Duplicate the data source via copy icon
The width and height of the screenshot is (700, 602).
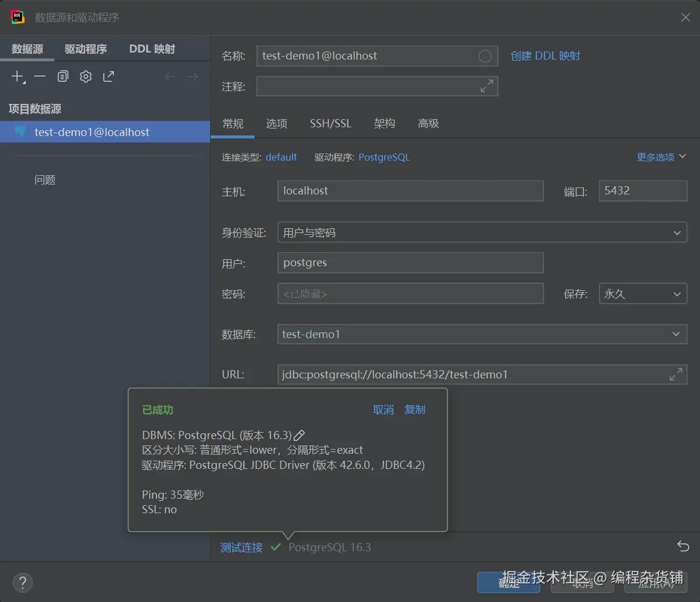(62, 76)
